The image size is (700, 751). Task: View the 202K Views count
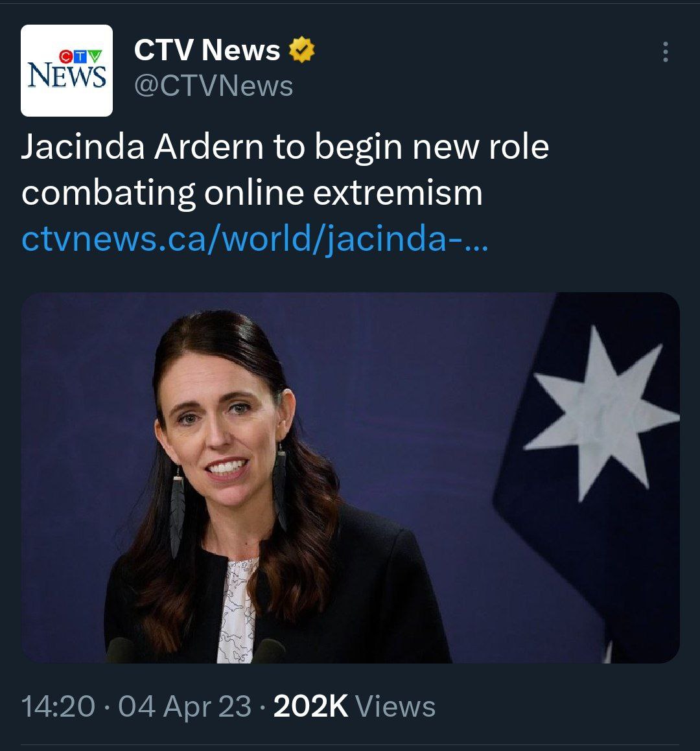click(x=354, y=706)
